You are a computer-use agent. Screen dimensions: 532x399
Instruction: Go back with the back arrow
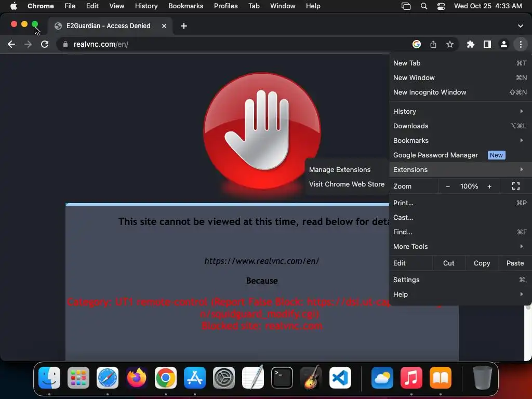[11, 44]
